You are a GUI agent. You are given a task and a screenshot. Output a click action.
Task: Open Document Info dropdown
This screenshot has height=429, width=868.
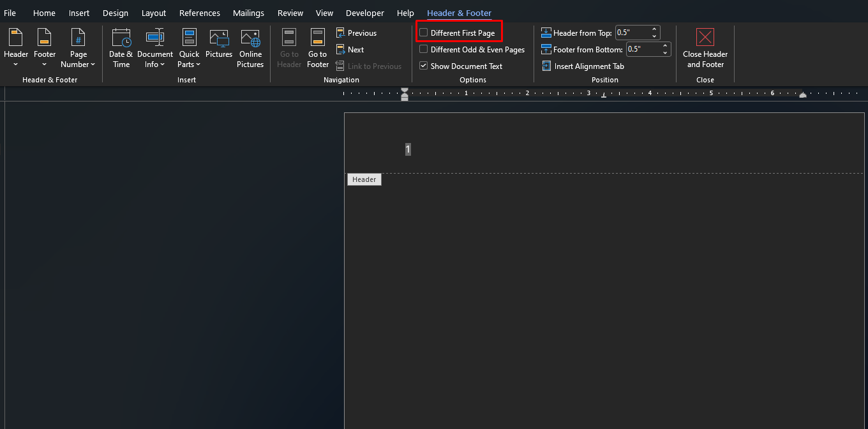(155, 48)
